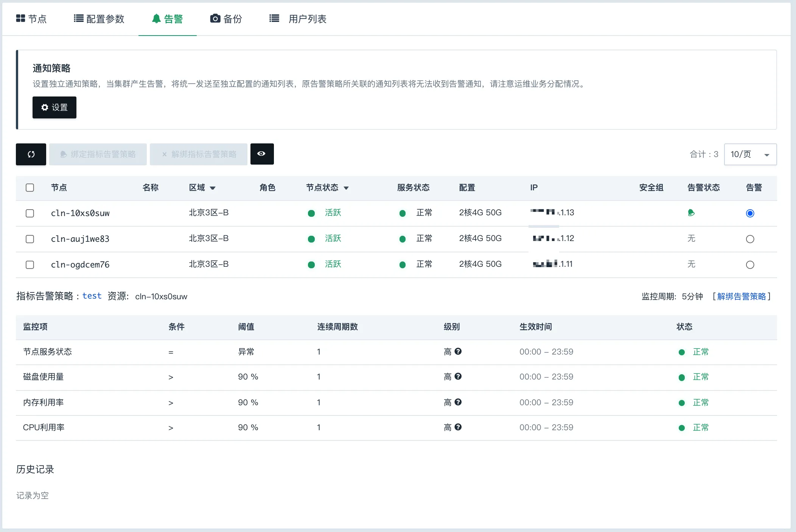Switch to the 配置参数 tab

click(x=99, y=19)
